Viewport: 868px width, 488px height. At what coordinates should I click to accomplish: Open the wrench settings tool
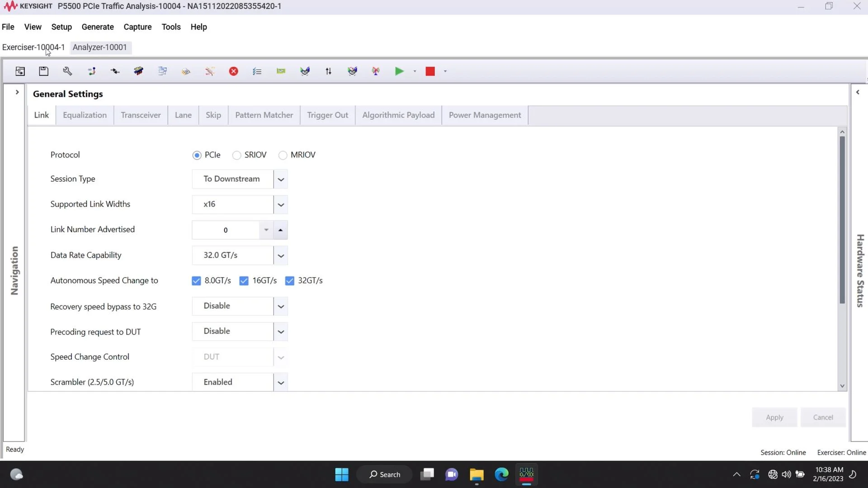pyautogui.click(x=67, y=71)
